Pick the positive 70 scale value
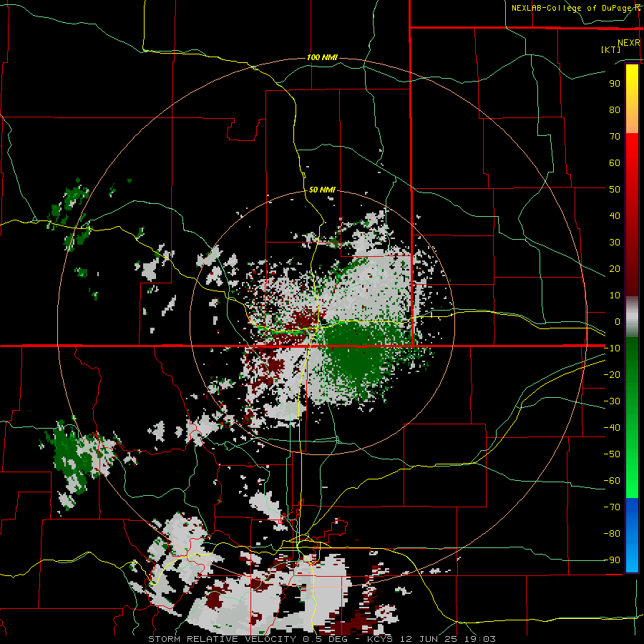Viewport: 644px width, 644px height. (x=615, y=137)
